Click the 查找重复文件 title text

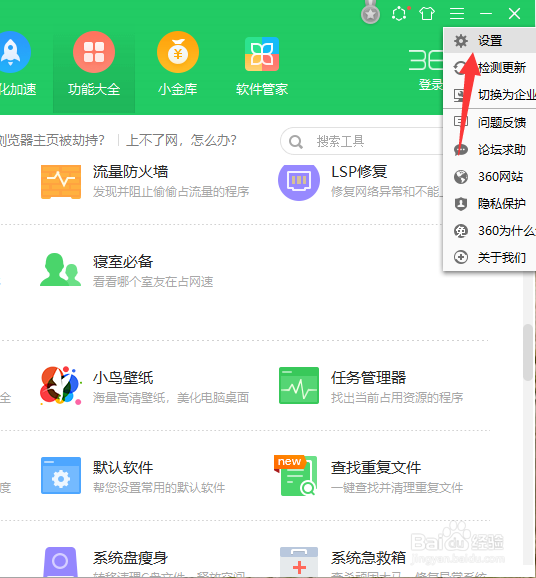tap(376, 468)
